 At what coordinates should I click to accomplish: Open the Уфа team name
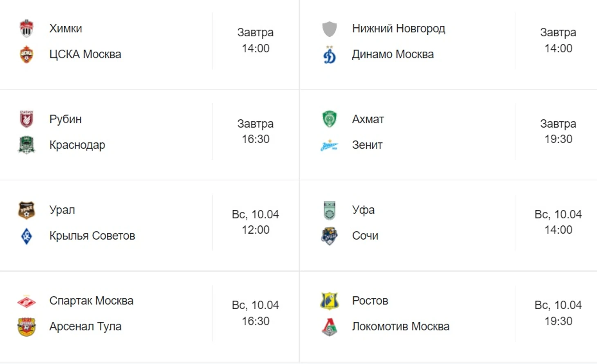click(364, 210)
